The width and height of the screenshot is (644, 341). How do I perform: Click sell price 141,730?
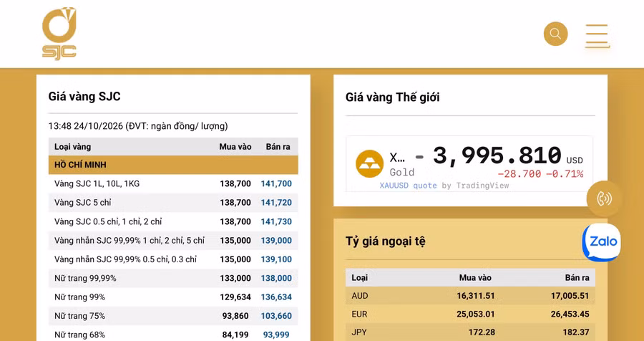(276, 221)
